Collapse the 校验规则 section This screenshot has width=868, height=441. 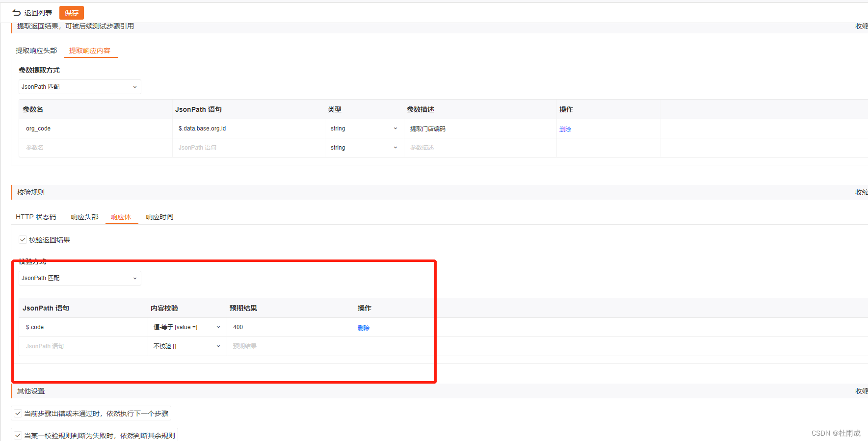tap(862, 192)
